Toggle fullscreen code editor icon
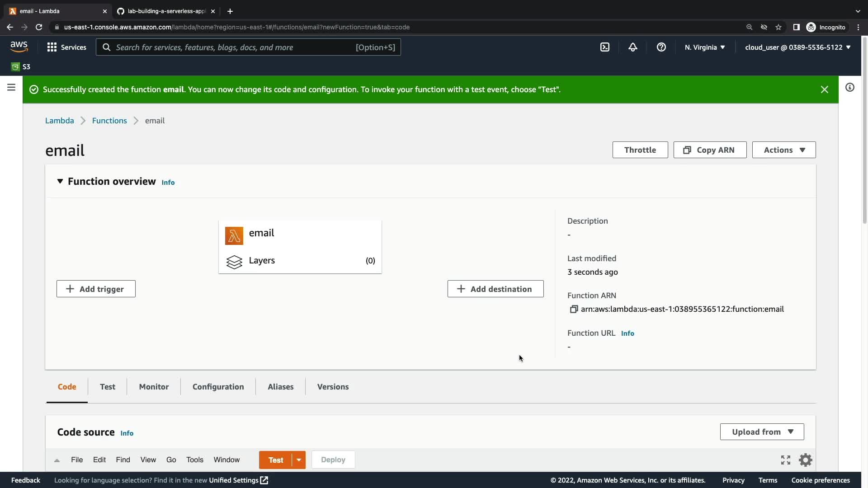This screenshot has width=868, height=488. [785, 460]
